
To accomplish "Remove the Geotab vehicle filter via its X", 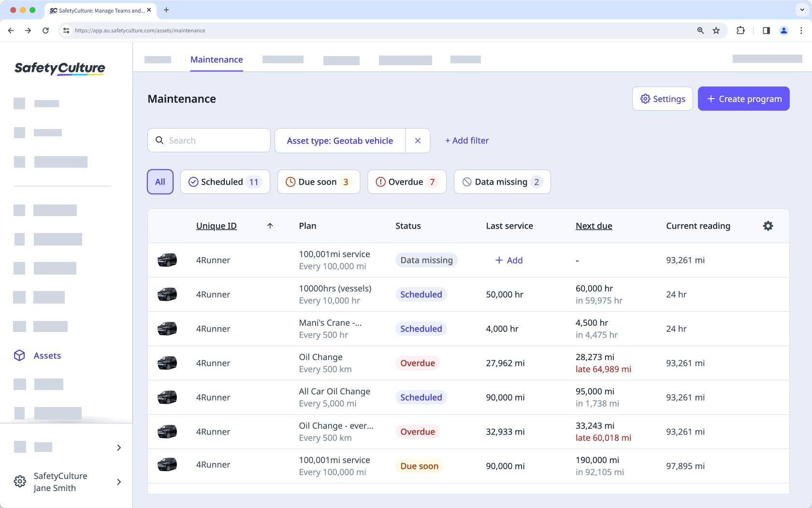I will (418, 140).
